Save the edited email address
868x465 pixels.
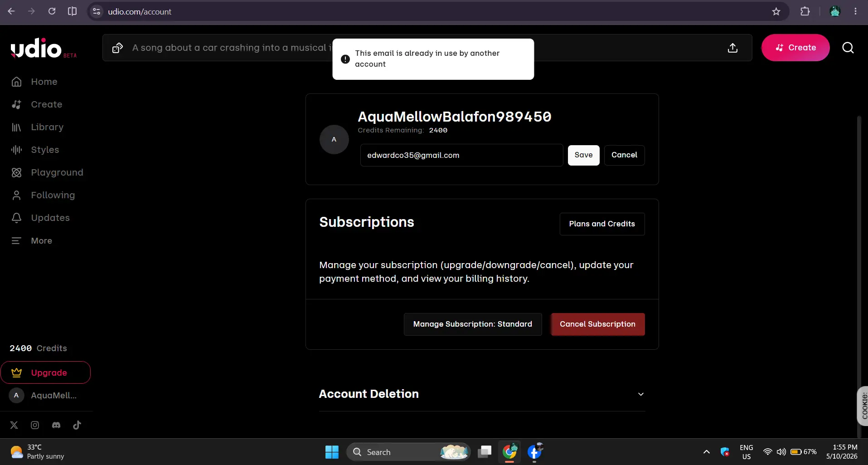tap(583, 155)
